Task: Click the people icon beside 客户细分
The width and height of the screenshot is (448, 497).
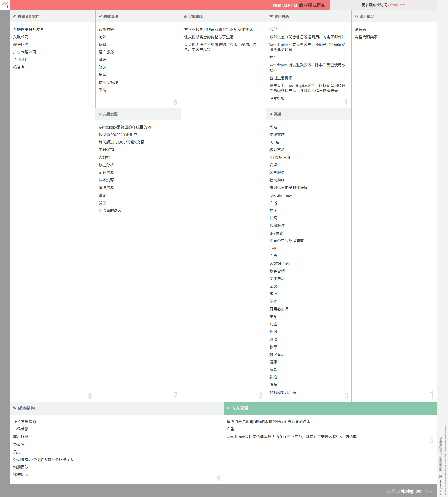Action: click(x=356, y=17)
